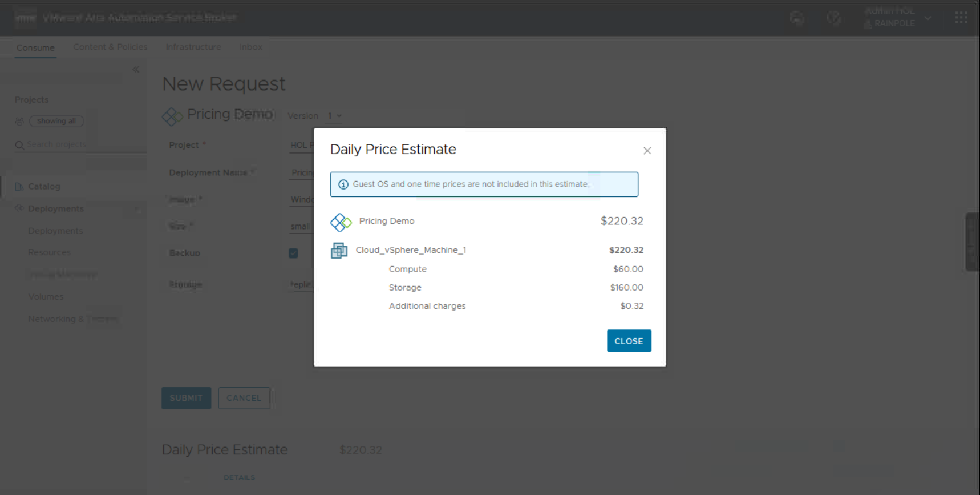This screenshot has width=980, height=495.
Task: Collapse the left sidebar with the double chevron
Action: pos(136,70)
